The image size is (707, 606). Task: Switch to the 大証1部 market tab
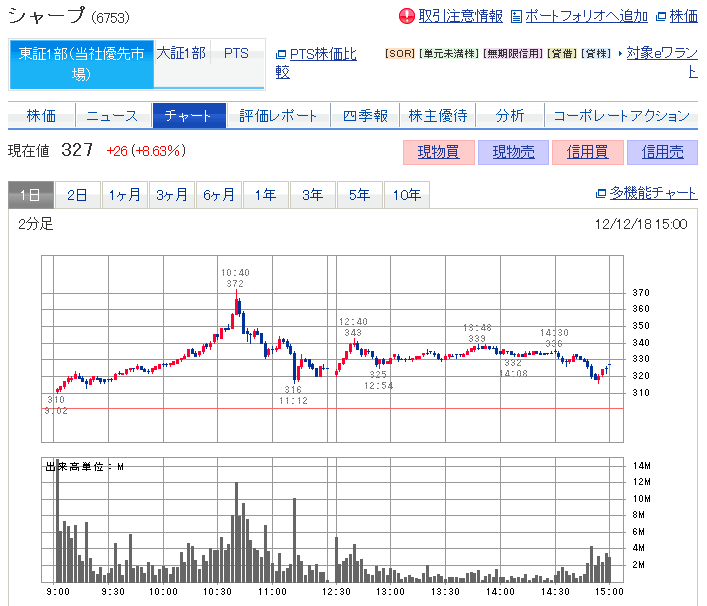[181, 53]
